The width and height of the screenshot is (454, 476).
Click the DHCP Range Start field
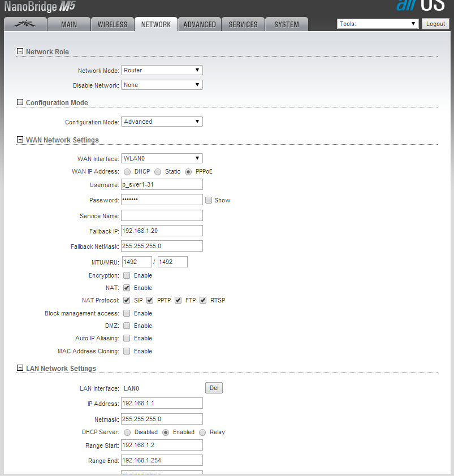click(162, 445)
